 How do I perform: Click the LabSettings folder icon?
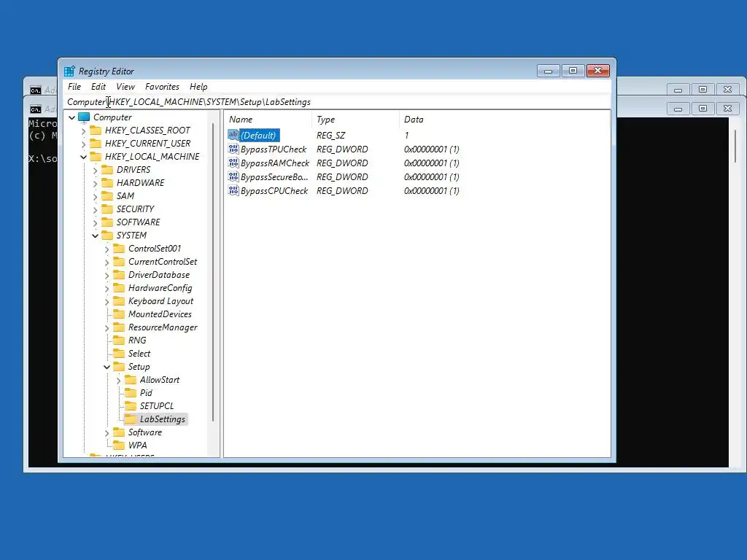[x=131, y=419]
